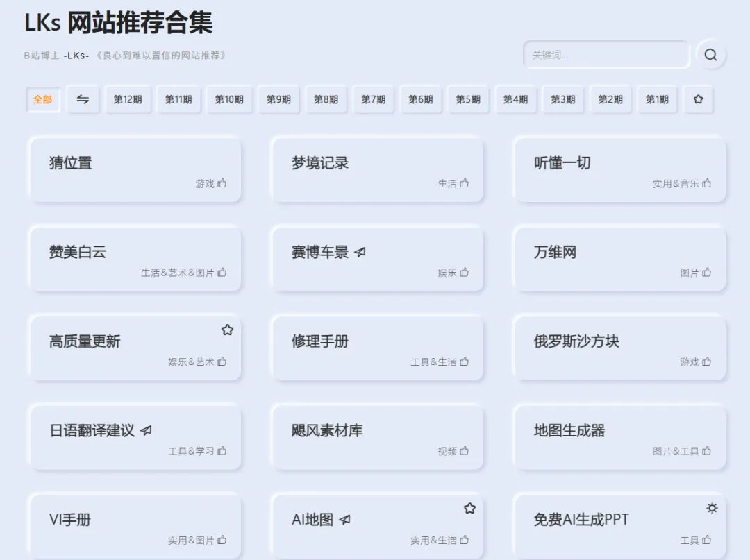
Task: Like the 高质量更新 card thumbs-up
Action: pos(222,362)
